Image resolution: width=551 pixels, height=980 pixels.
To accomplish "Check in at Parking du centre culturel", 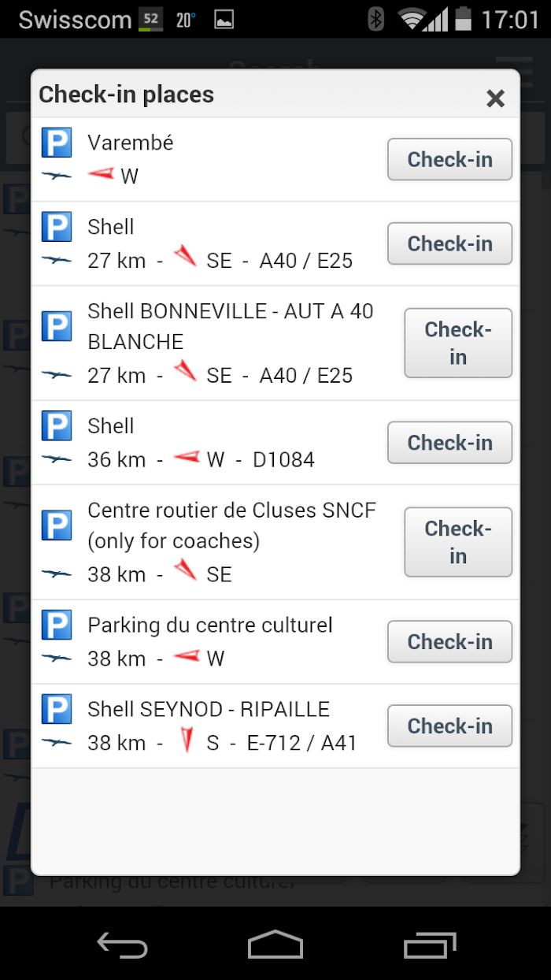I will point(449,642).
